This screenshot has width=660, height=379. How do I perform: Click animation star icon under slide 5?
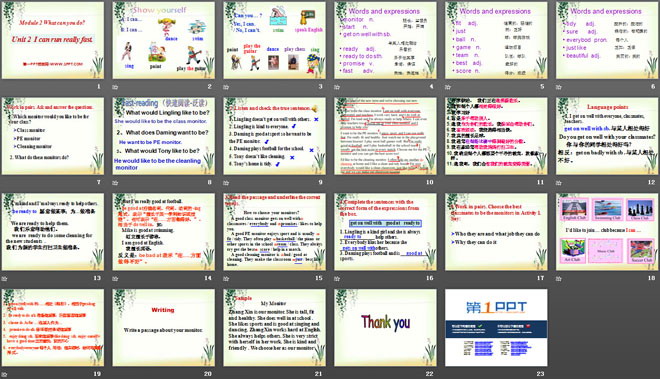click(x=448, y=87)
